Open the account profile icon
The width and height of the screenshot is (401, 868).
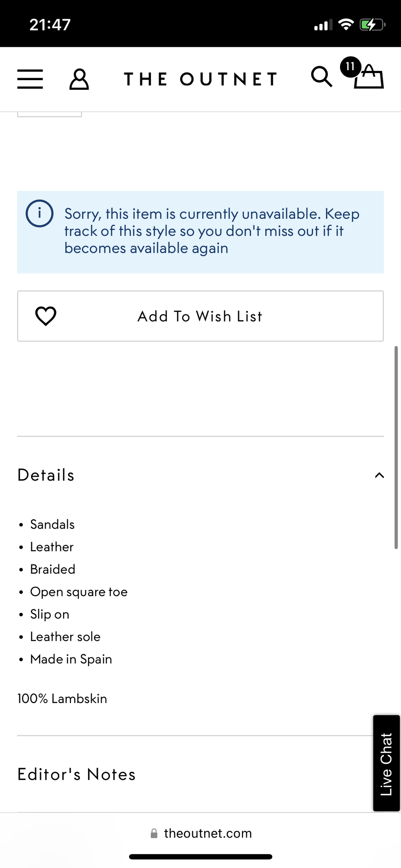click(79, 79)
